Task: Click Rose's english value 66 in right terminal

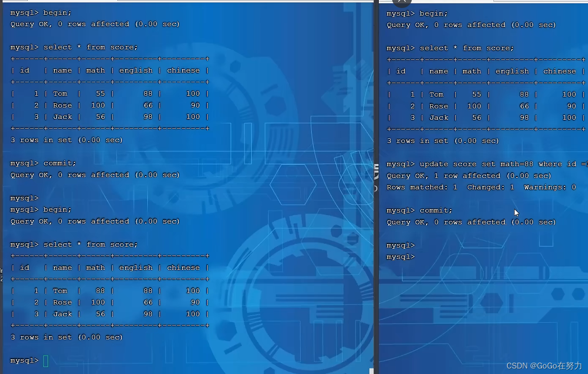Action: [x=524, y=106]
